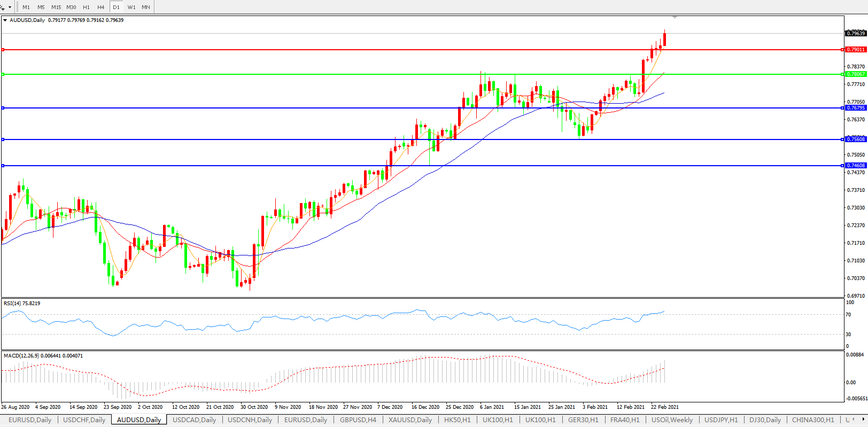868x427 pixels.
Task: Switch the timeframe to H4
Action: [x=101, y=7]
